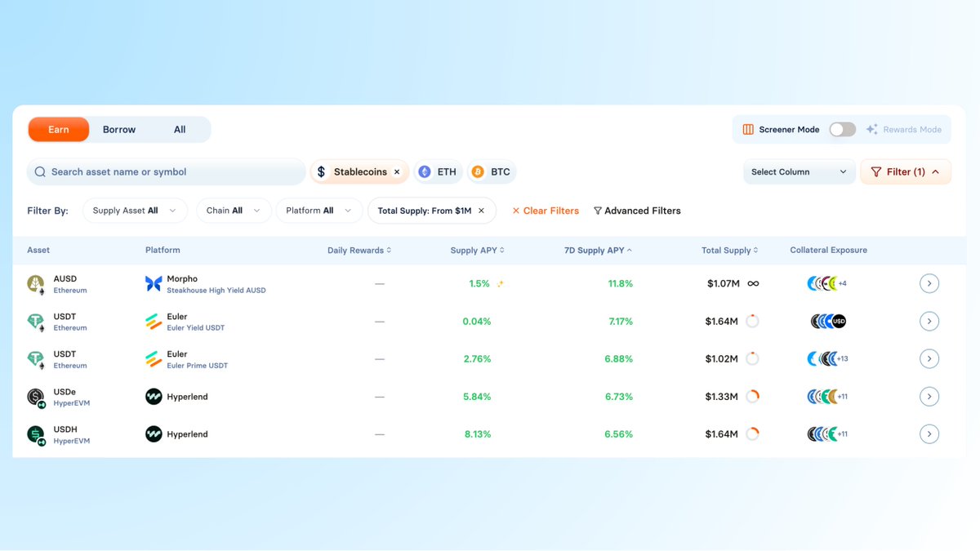Screen dimensions: 980x551
Task: Click the Asset column header
Action: 38,251
